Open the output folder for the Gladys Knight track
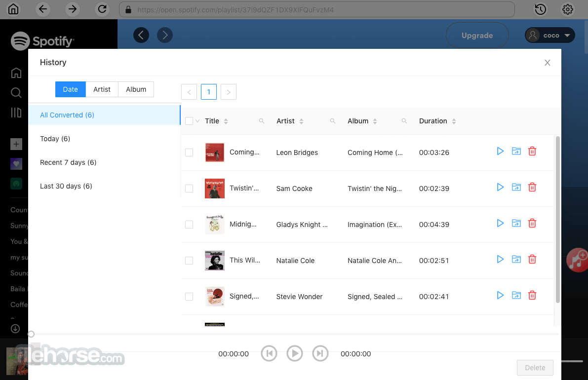This screenshot has width=588, height=380. coord(516,223)
